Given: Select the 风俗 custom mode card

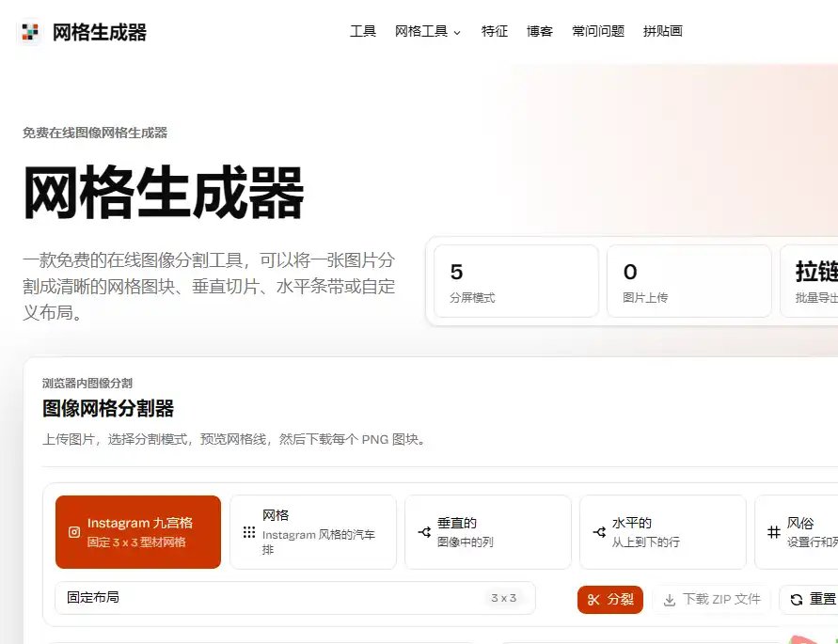Looking at the screenshot, I should [x=797, y=532].
